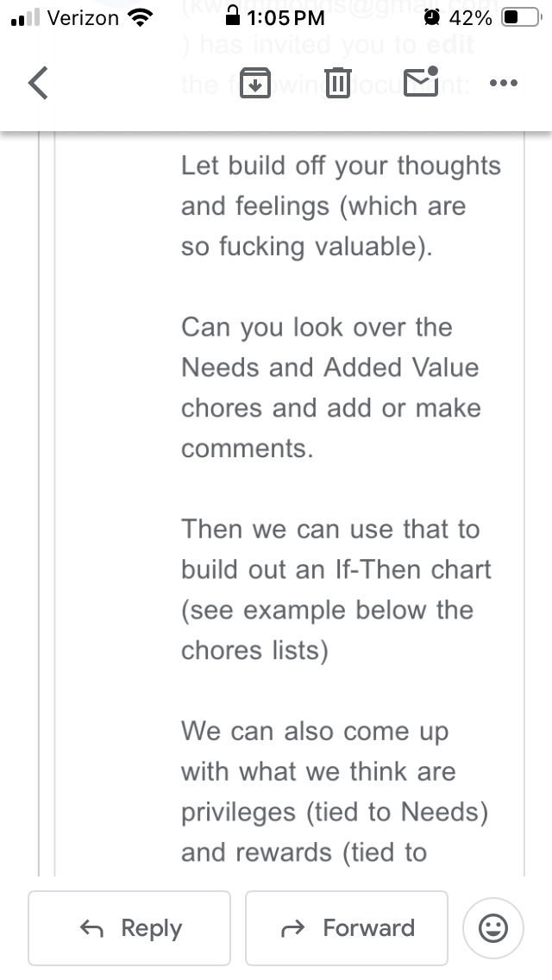Go back using the left chevron arrow
This screenshot has height=980, width=552.
(38, 84)
